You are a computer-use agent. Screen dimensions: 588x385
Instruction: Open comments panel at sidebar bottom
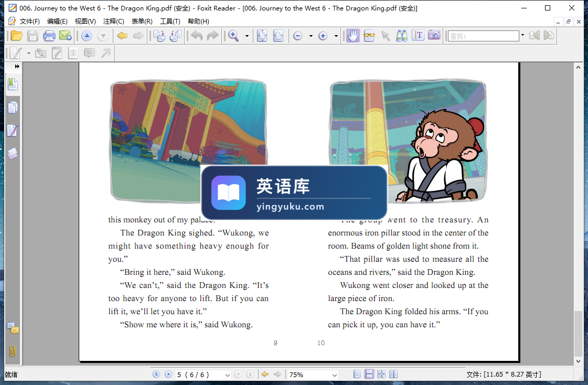pyautogui.click(x=13, y=329)
